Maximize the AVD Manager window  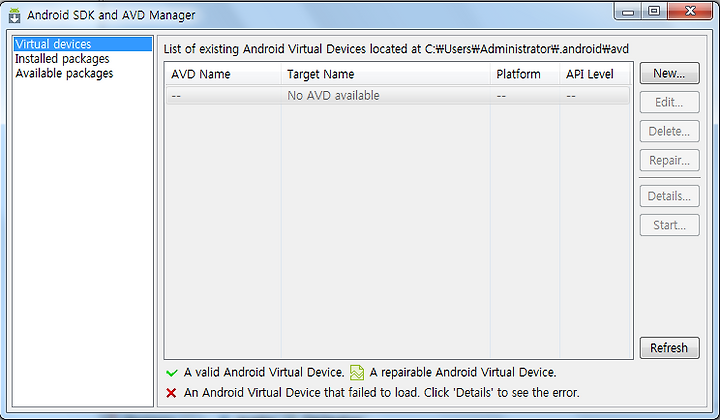654,11
